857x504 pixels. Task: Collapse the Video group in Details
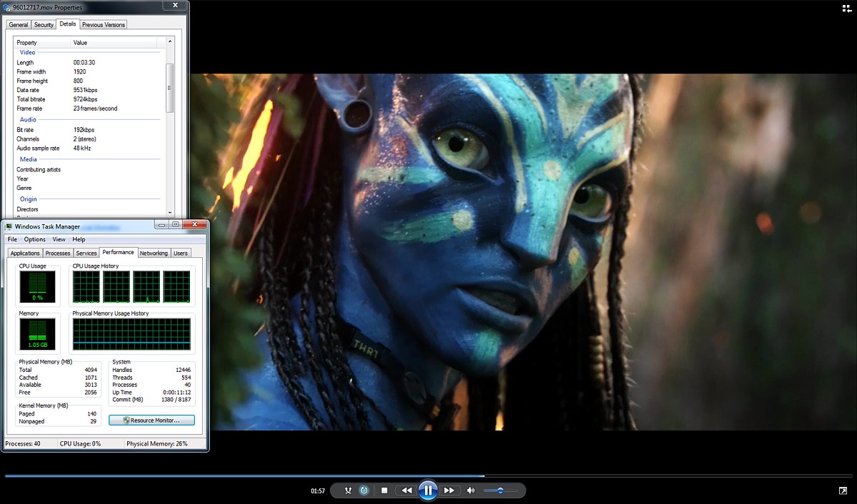click(28, 52)
